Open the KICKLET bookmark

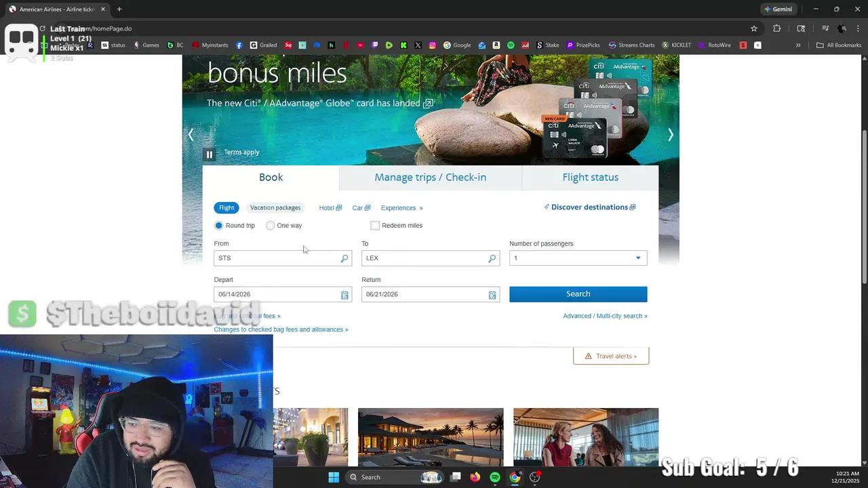coord(677,45)
